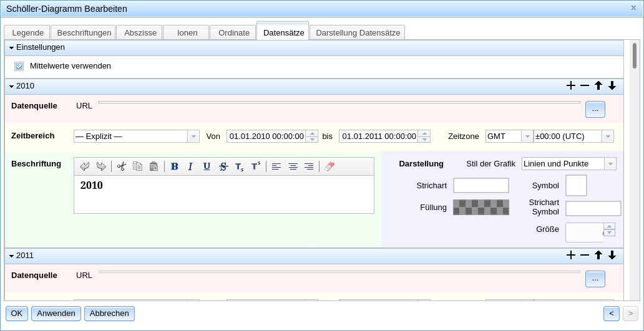Click the 2010 text in Beschriftung editor
The image size is (644, 331).
(x=92, y=185)
